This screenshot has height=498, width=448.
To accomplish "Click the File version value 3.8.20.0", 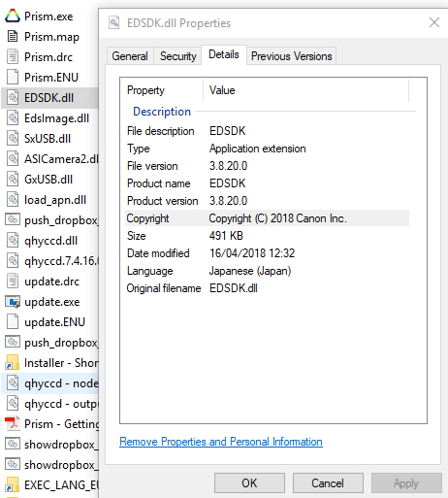I will coord(228,166).
